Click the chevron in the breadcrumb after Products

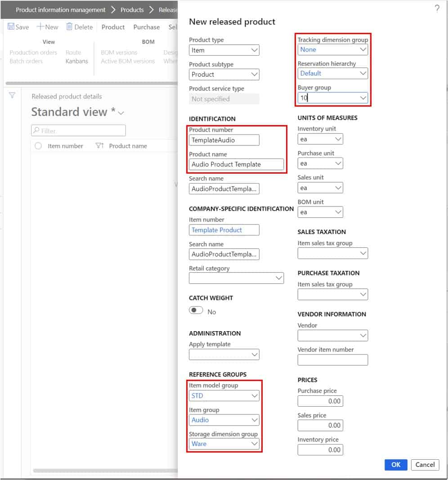pyautogui.click(x=152, y=9)
